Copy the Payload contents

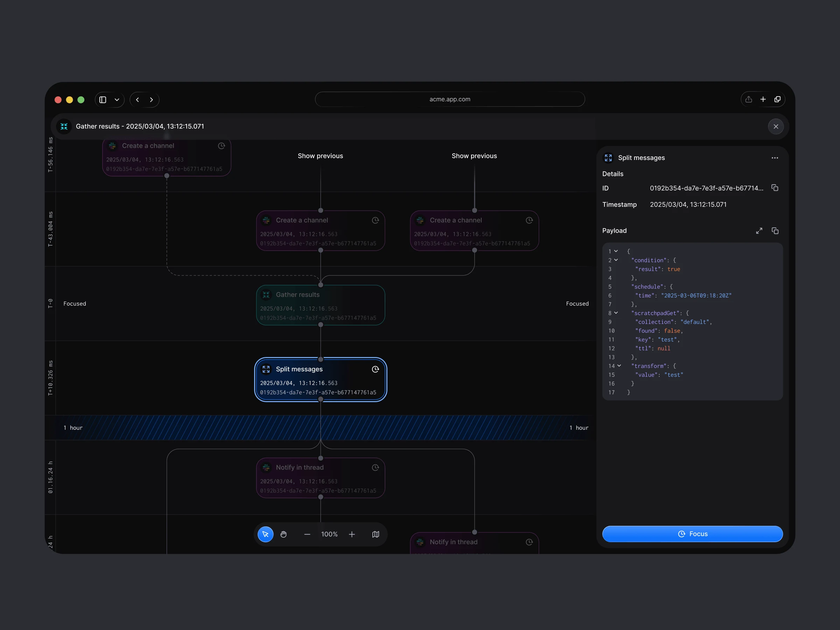pos(775,231)
